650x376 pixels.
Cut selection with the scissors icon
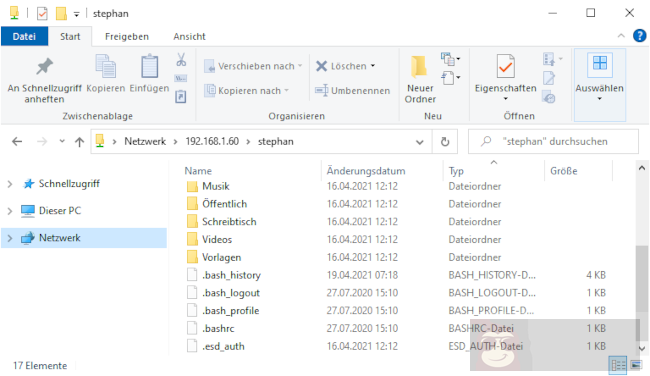click(x=181, y=60)
